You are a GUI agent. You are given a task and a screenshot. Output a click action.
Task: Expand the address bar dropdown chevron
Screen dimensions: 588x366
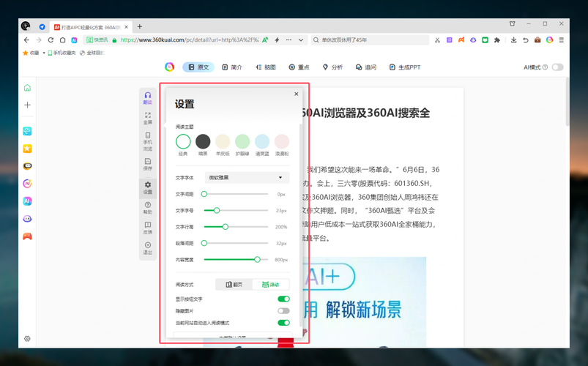click(x=301, y=40)
